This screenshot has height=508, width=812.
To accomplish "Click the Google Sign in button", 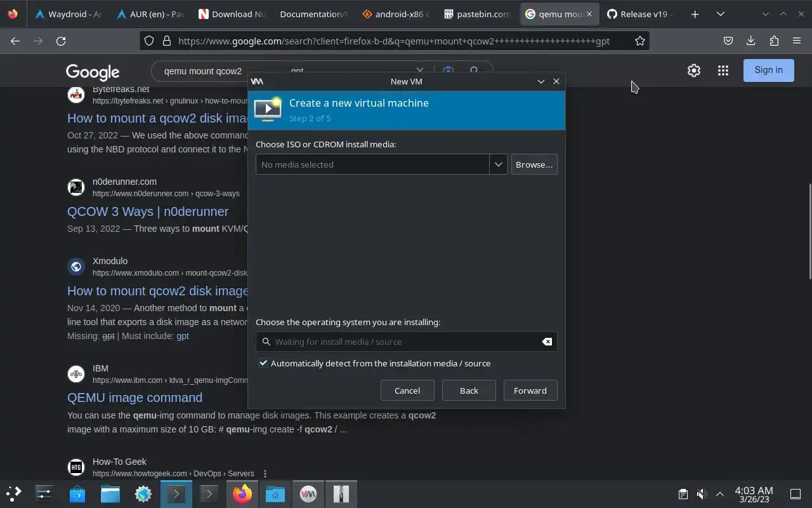I will point(769,70).
